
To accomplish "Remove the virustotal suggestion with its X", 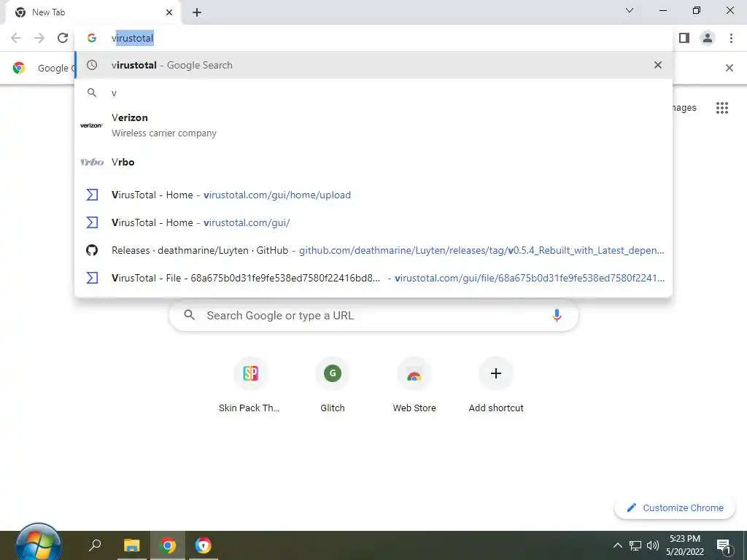I will (658, 65).
